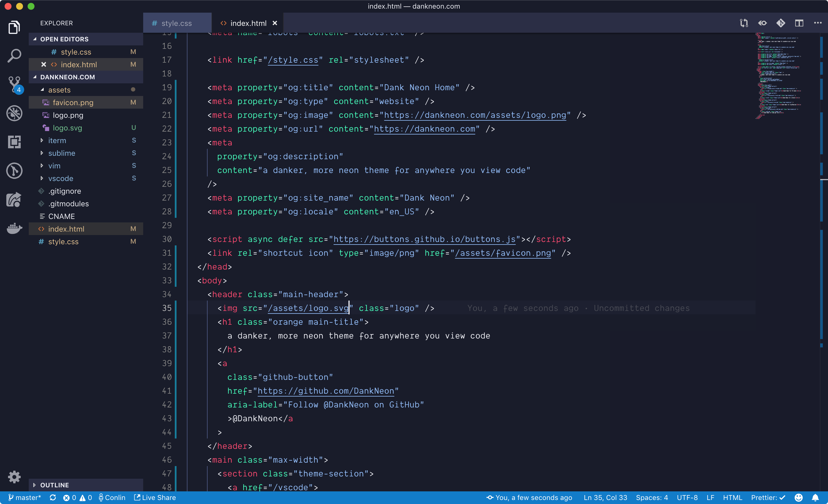Open logo.svg in the explorer
Screen dimensions: 828x504
coord(67,128)
